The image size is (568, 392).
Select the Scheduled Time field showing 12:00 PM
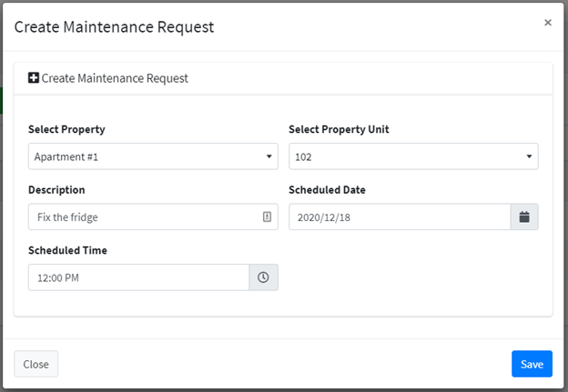(x=138, y=277)
